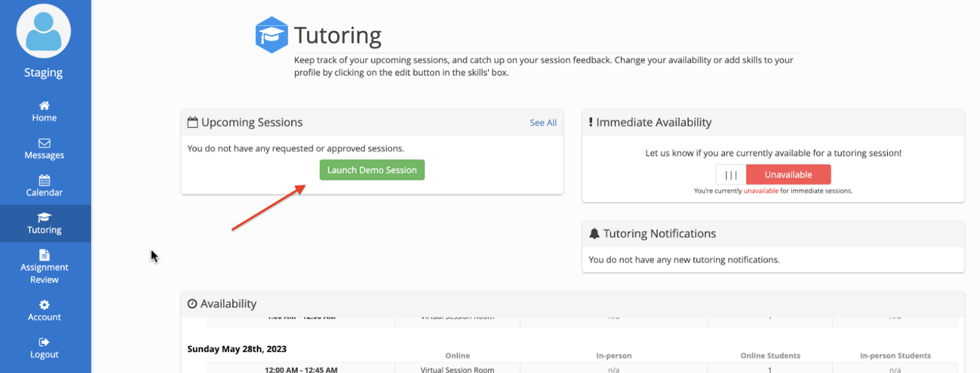Viewport: 980px width, 373px height.
Task: Click the currently unavailable status text
Action: point(773,191)
